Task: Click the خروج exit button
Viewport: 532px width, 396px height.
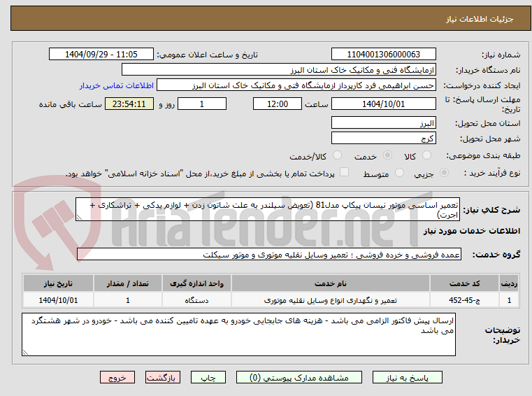Action: (117, 377)
